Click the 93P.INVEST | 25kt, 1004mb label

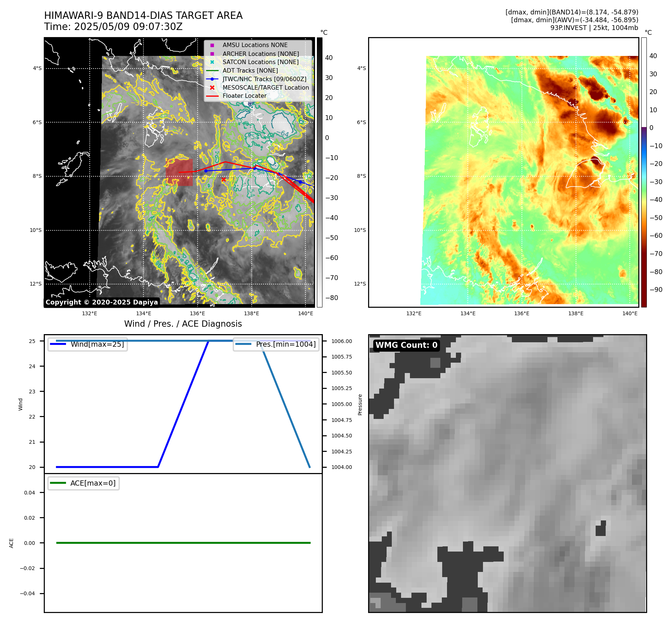click(594, 28)
